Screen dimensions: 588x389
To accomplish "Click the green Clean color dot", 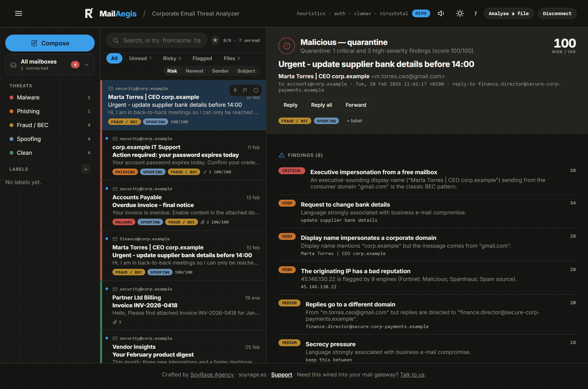I will 11,153.
